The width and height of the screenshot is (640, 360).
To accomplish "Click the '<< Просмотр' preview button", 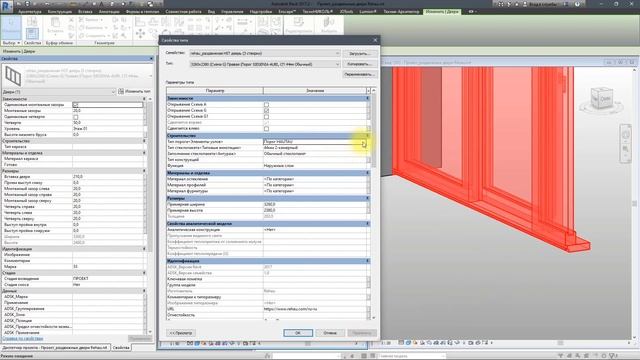I will 181,333.
